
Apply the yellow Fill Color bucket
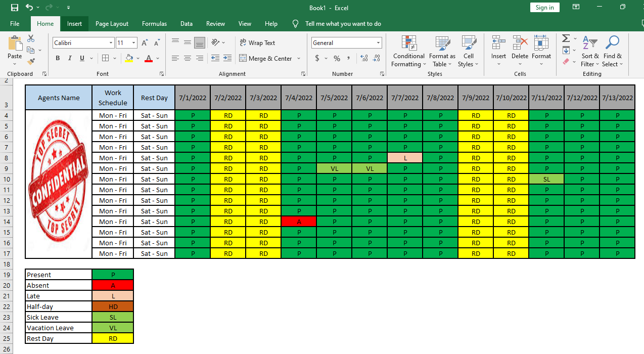(x=129, y=58)
